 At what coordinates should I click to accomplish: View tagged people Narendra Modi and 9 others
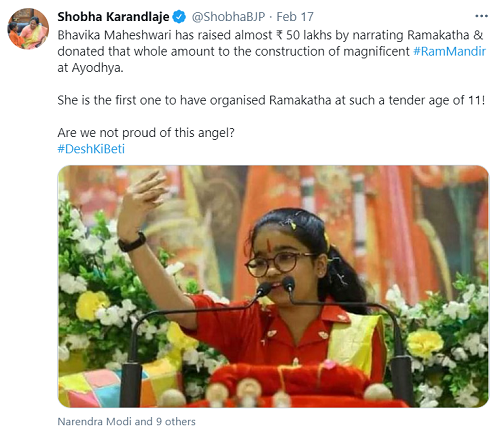(x=126, y=421)
